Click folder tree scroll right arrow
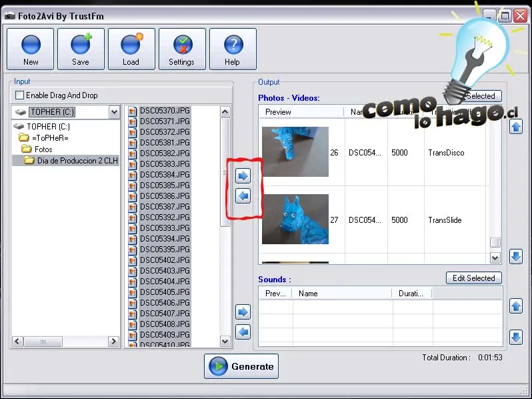Viewport: 532px width, 399px height. click(113, 341)
